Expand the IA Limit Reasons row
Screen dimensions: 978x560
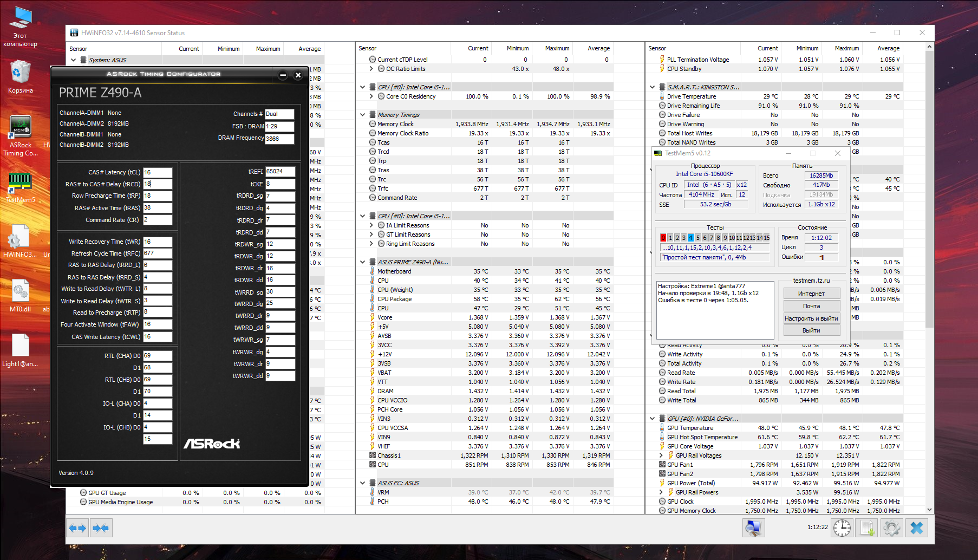click(371, 225)
